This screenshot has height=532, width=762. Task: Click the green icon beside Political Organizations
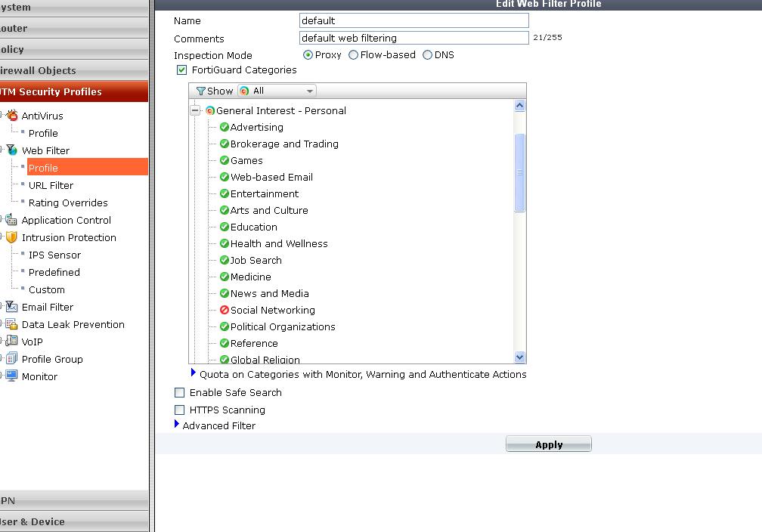[x=224, y=326]
